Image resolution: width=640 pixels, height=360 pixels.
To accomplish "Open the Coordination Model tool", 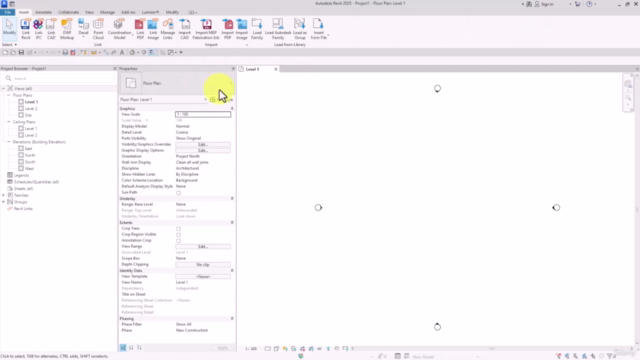I will 120,29.
